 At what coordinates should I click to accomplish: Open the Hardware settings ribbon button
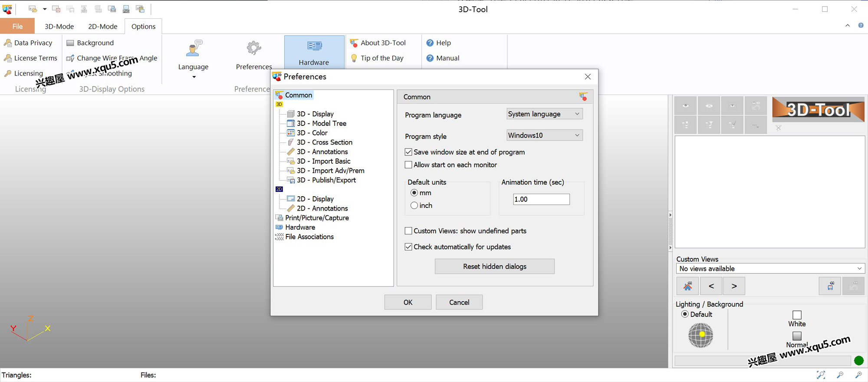(x=314, y=52)
